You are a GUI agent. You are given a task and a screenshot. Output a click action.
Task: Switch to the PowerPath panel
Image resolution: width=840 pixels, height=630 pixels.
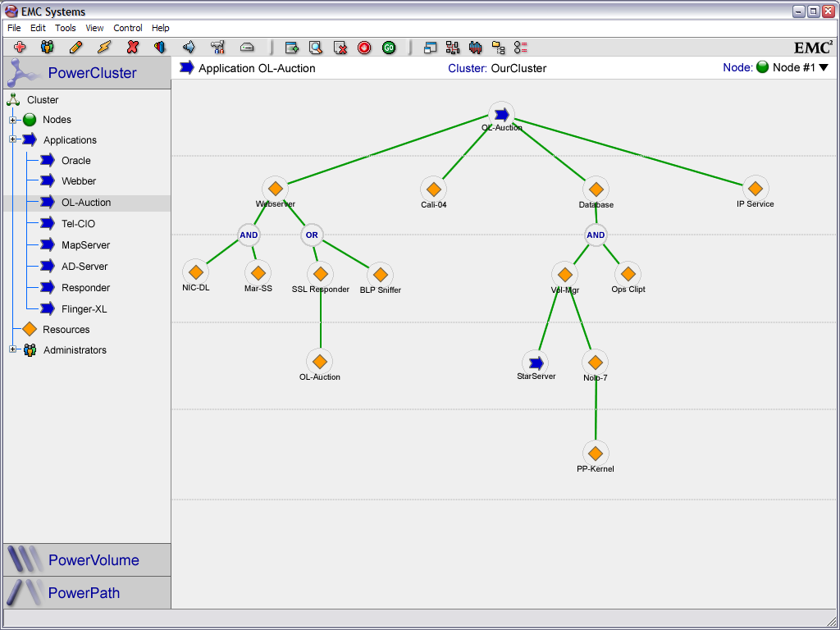[87, 592]
